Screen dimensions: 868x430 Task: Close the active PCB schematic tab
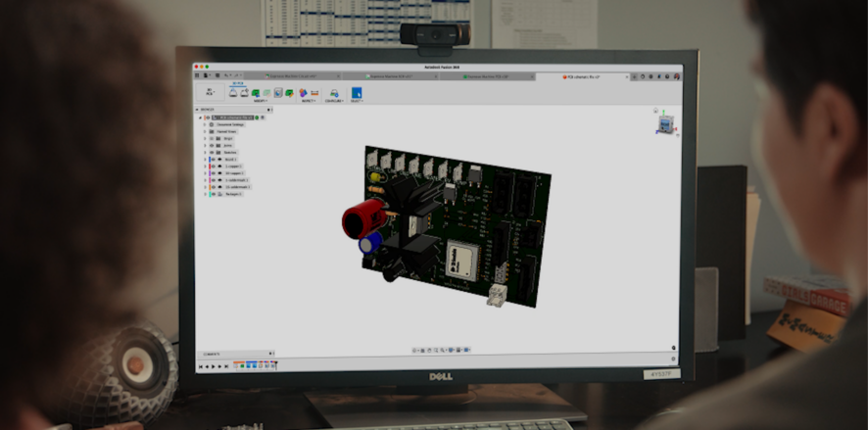627,77
